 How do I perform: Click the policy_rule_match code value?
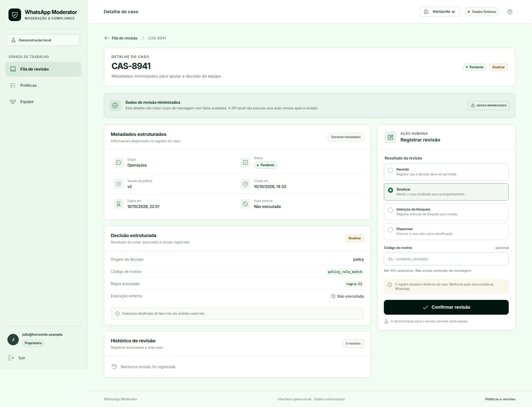click(345, 272)
